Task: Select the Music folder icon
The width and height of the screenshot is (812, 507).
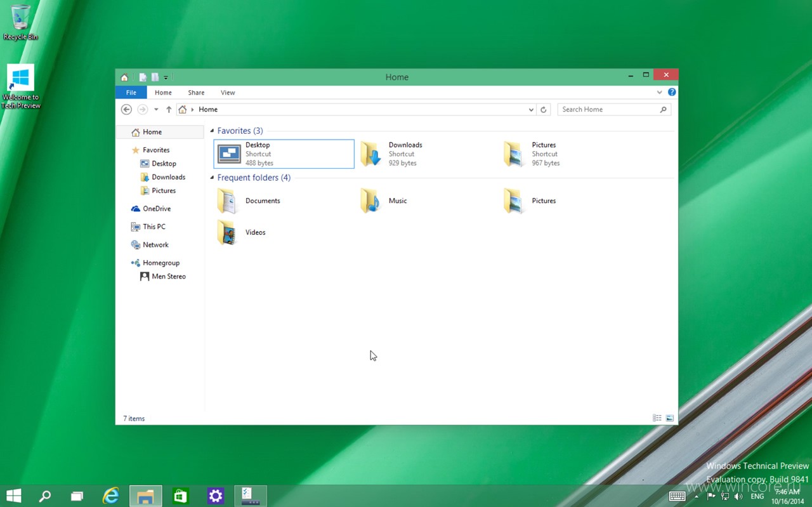Action: tap(371, 201)
